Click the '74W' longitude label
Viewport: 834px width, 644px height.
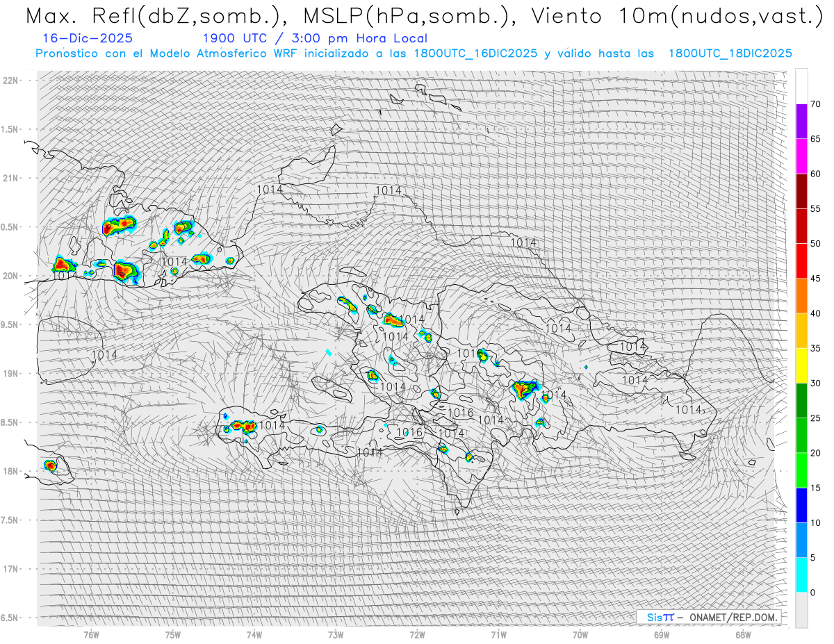254,634
